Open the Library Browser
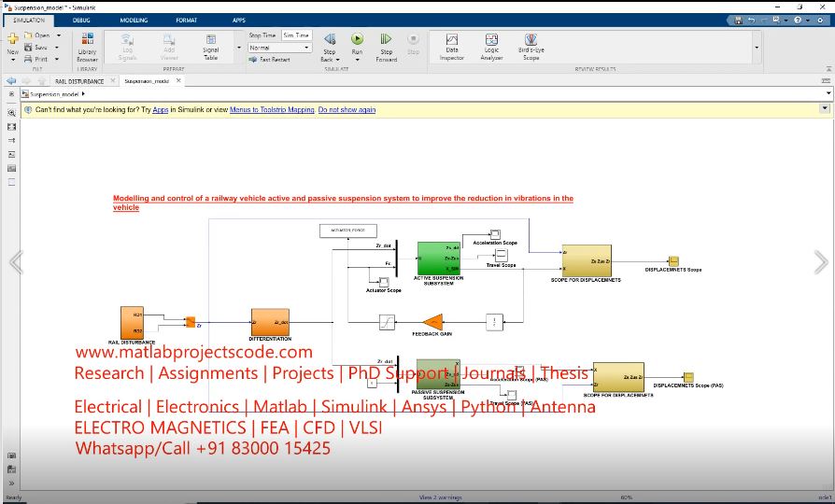Viewport: 835px width, 504px height. 87,47
